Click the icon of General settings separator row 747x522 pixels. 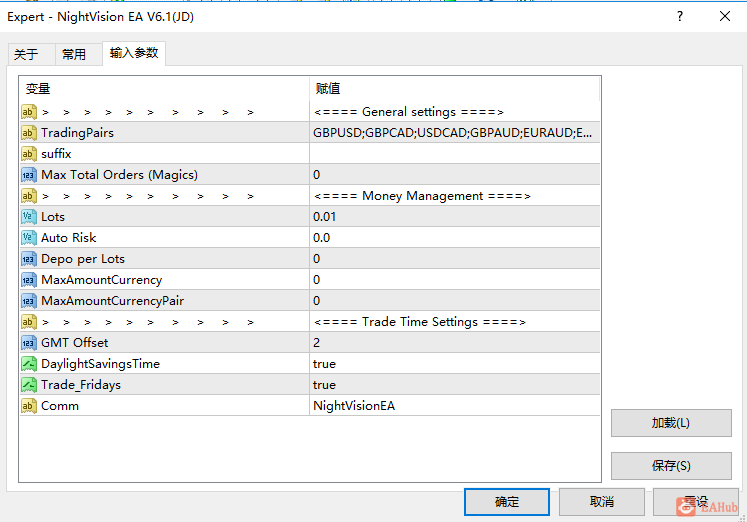(29, 112)
